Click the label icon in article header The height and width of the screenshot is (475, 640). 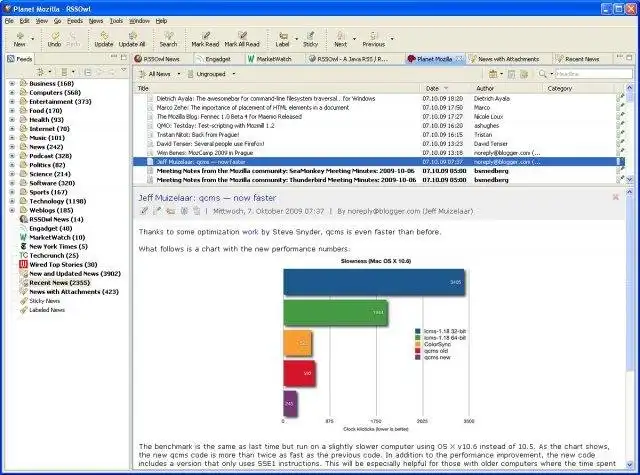click(x=171, y=211)
